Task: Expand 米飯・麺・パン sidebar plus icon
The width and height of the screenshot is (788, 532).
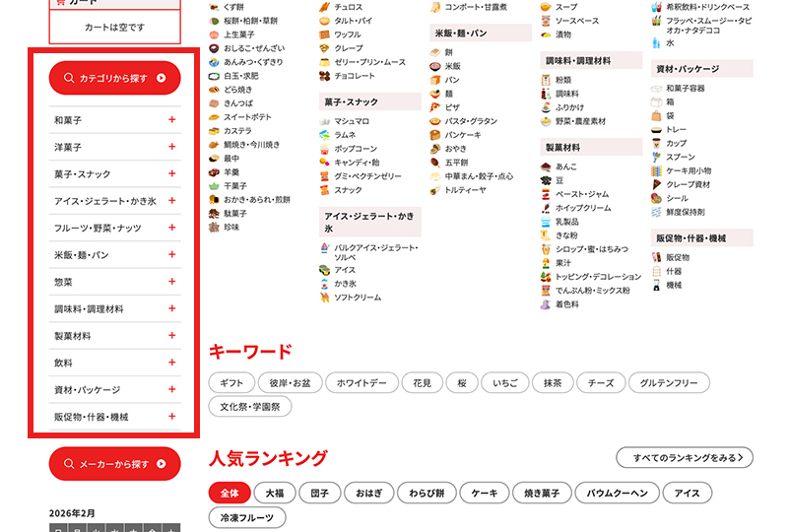Action: tap(171, 254)
